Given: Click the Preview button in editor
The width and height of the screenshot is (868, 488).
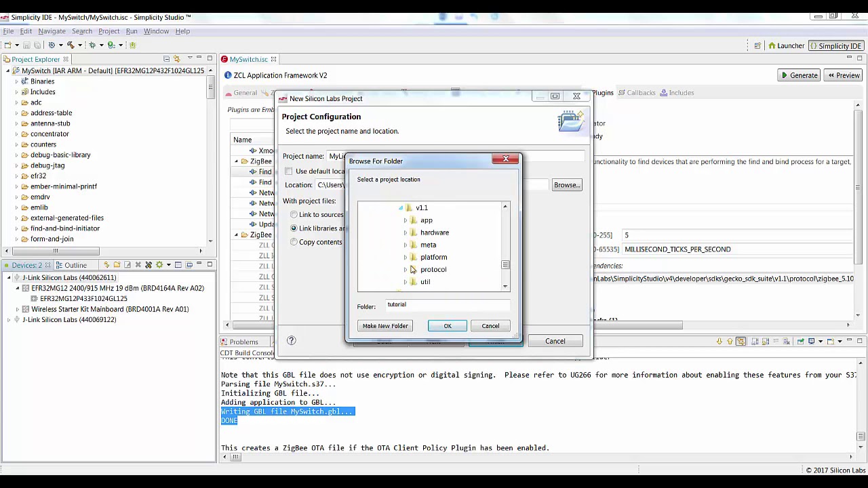Looking at the screenshot, I should point(843,75).
